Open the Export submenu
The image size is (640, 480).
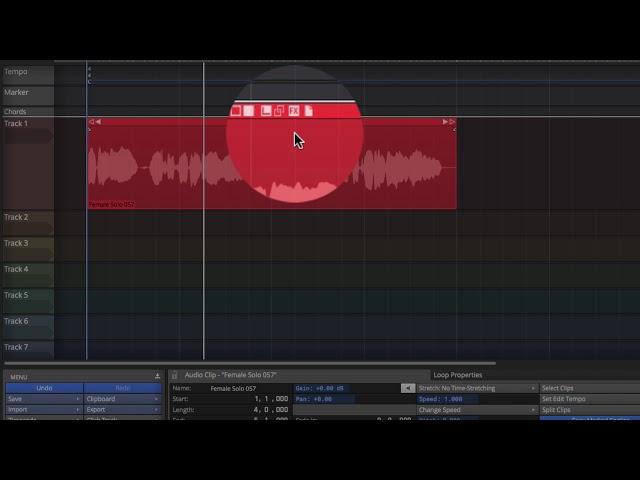(121, 410)
